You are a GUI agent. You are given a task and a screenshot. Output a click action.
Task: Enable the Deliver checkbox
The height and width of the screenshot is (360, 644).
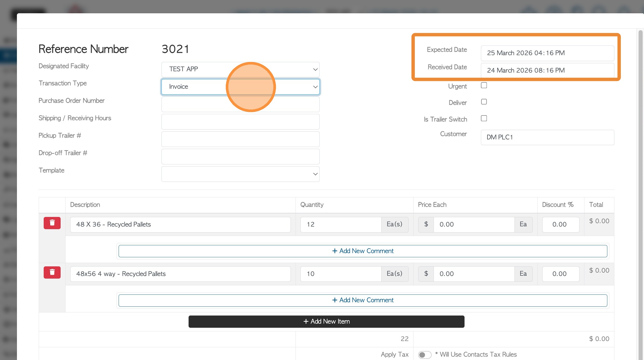click(x=484, y=102)
